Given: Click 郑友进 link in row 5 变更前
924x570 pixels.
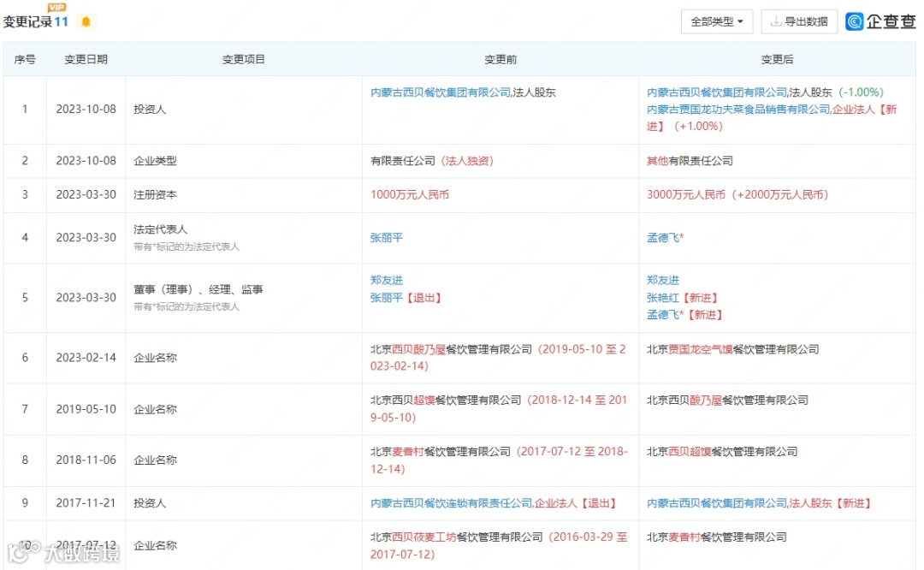Looking at the screenshot, I should coord(387,280).
